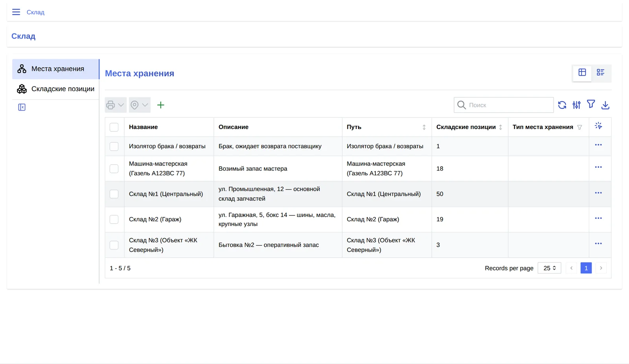Viewport: 629px width, 364px height.
Task: Add a new storage location
Action: [x=161, y=105]
